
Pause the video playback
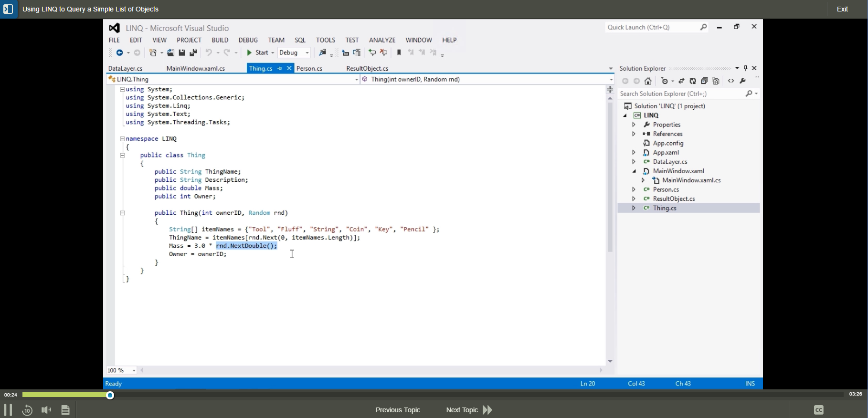pyautogui.click(x=8, y=410)
